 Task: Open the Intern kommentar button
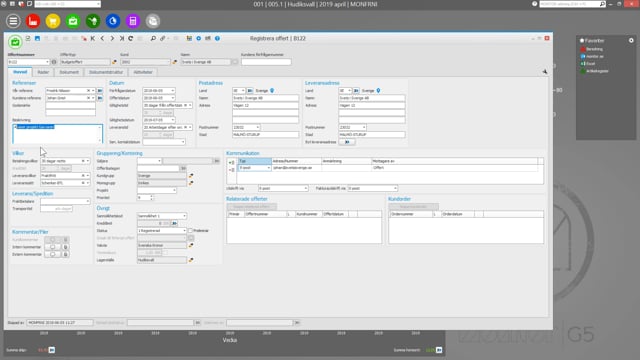[x=52, y=247]
